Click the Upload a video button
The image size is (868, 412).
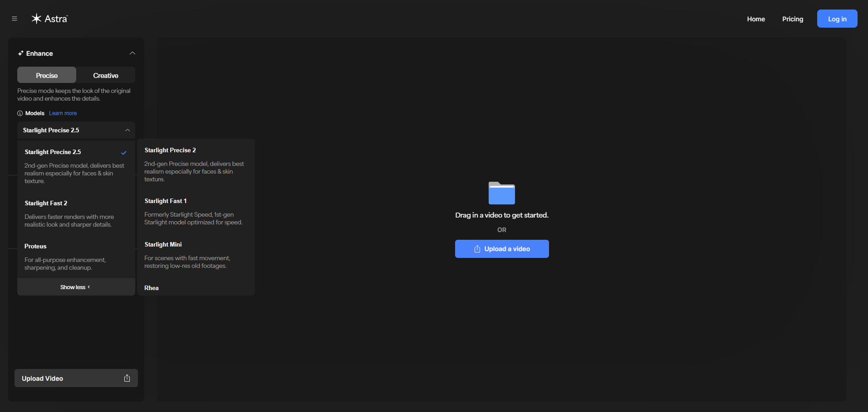click(502, 249)
